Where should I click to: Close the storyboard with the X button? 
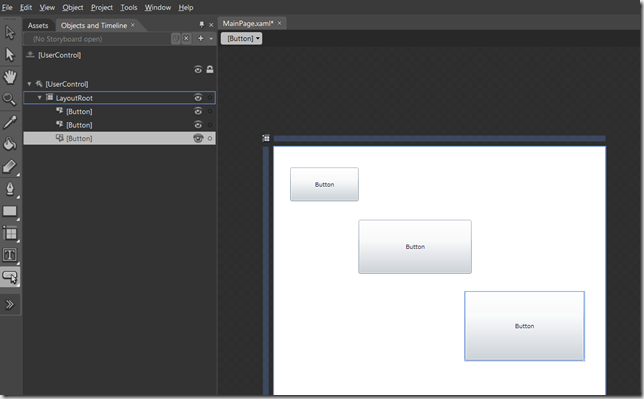[186, 39]
